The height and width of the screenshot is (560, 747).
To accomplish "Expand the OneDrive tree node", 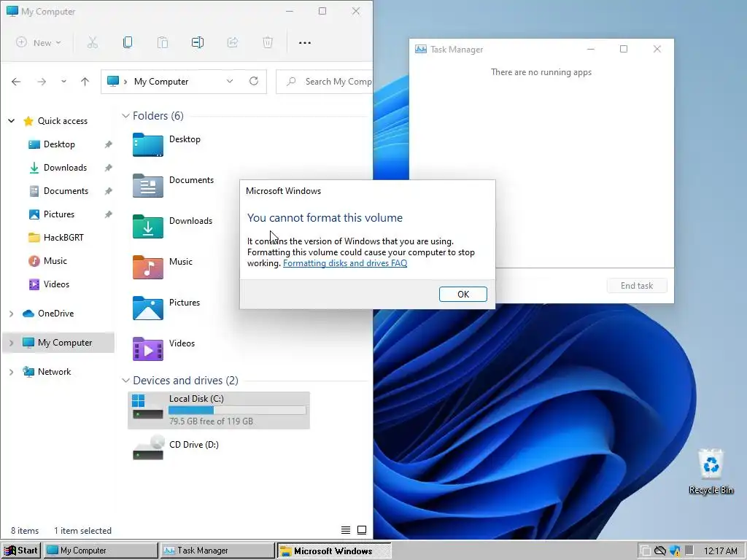I will 12,314.
